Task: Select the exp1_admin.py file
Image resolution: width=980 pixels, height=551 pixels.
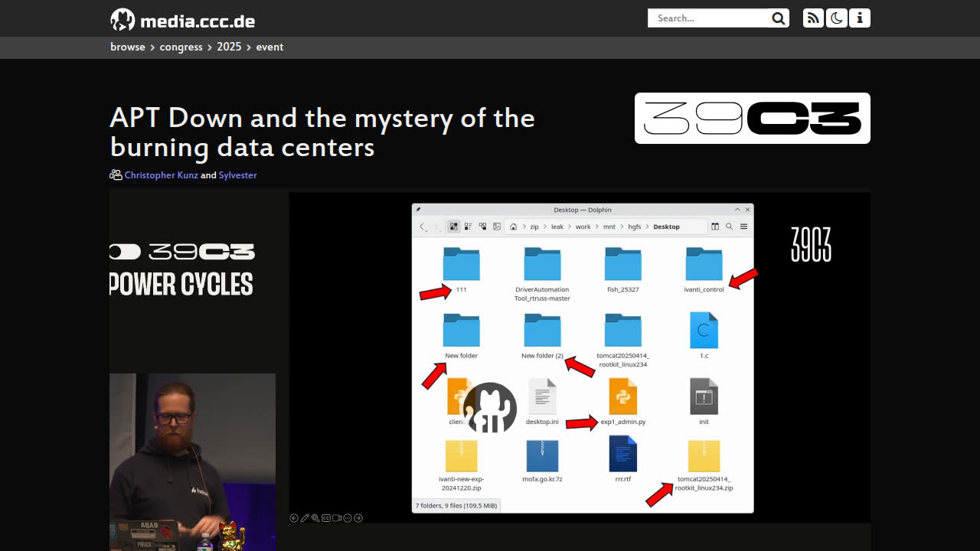Action: [x=622, y=402]
